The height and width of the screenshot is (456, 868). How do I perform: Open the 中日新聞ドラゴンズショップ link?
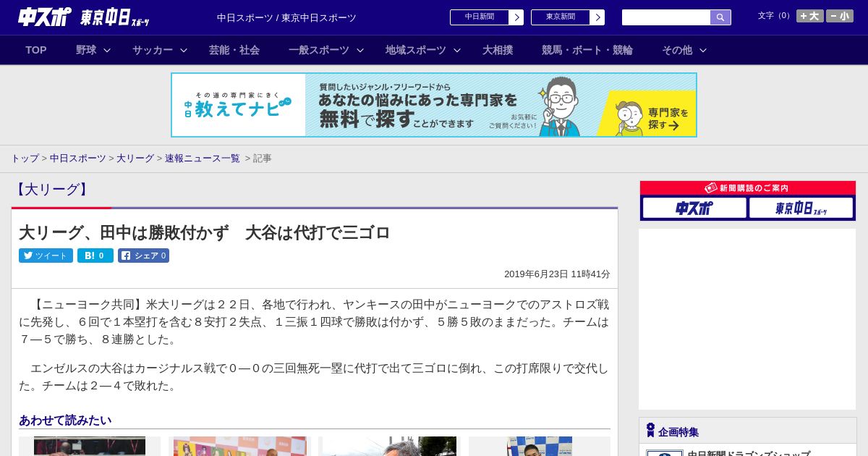point(749,454)
